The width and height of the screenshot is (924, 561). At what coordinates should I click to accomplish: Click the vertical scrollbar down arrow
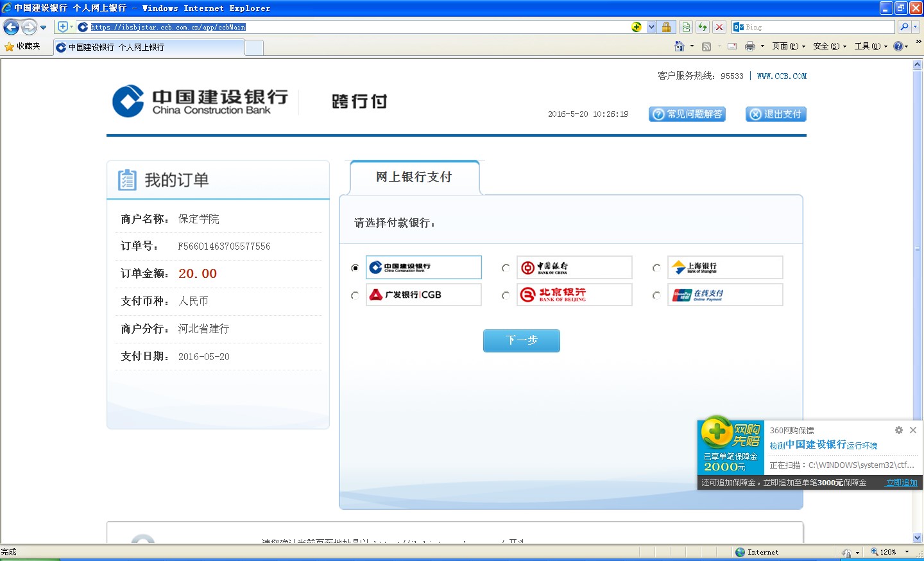pyautogui.click(x=917, y=537)
